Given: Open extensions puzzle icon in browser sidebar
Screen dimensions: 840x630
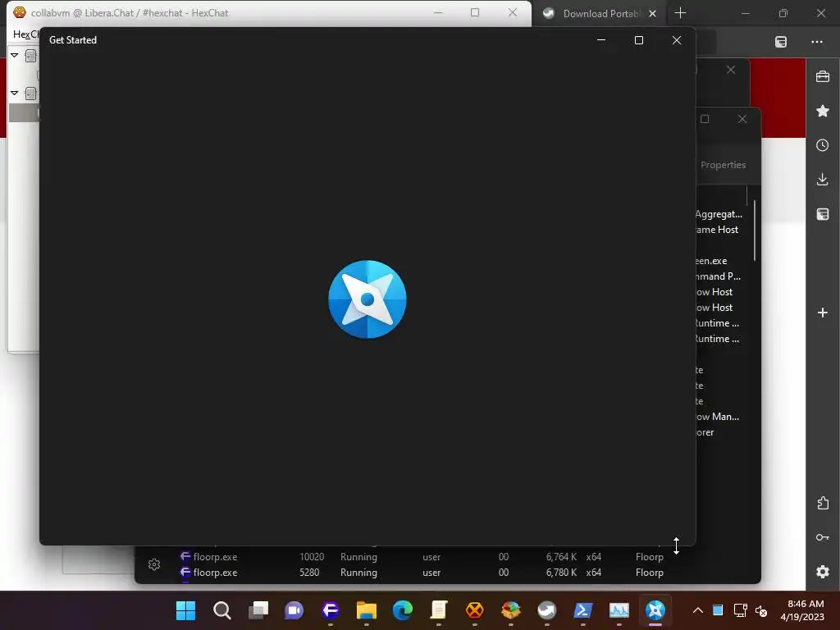Looking at the screenshot, I should pyautogui.click(x=822, y=503).
